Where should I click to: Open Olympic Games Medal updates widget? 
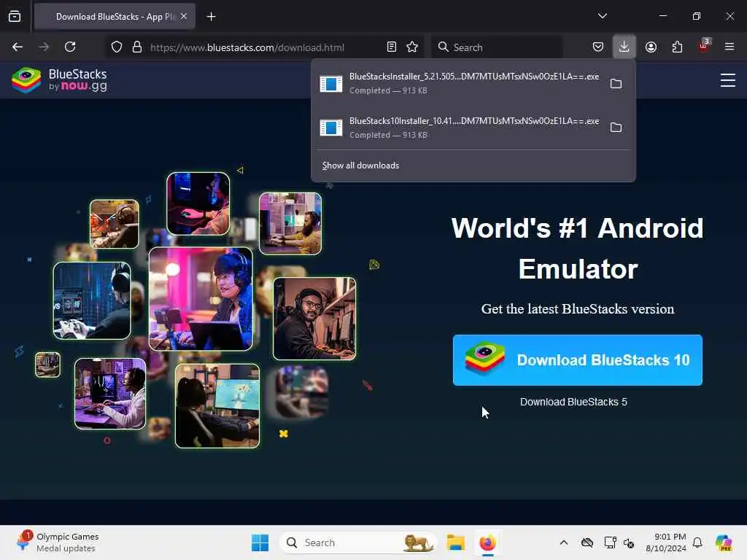click(57, 542)
